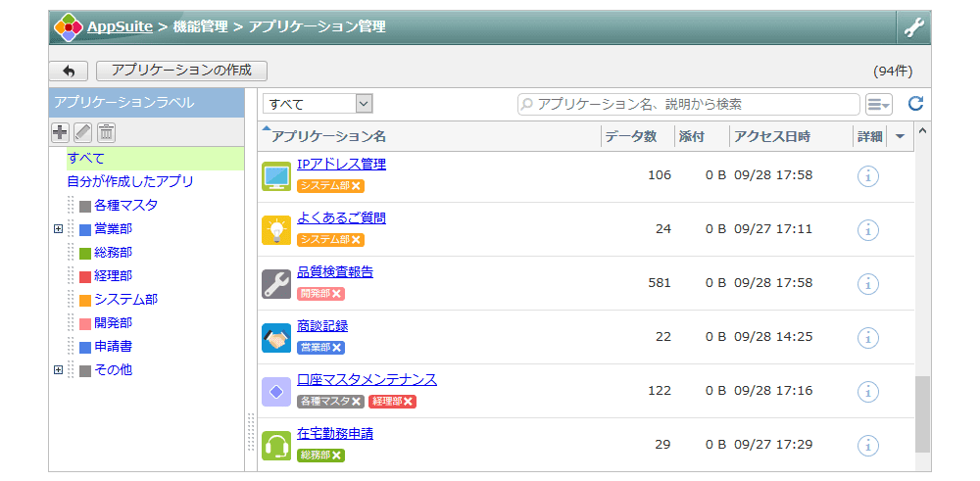980x481 pixels.
Task: Click the back arrow button
Action: pyautogui.click(x=69, y=72)
